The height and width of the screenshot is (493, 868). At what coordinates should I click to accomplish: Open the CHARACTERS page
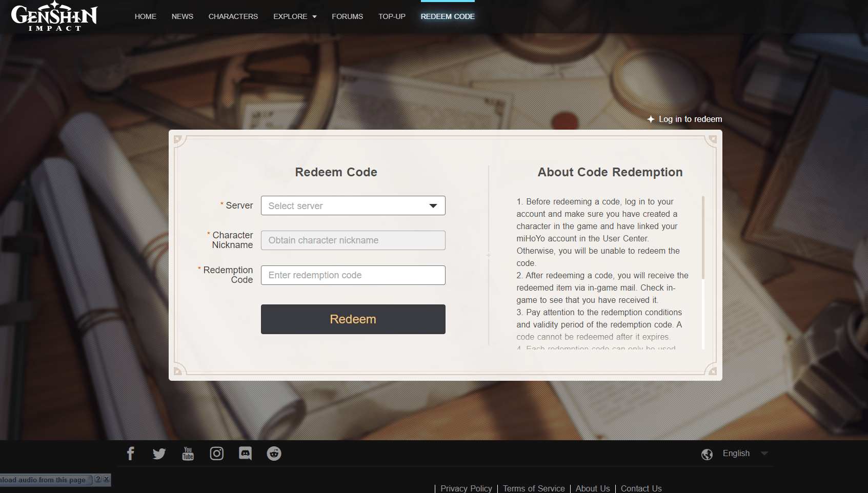pyautogui.click(x=233, y=16)
